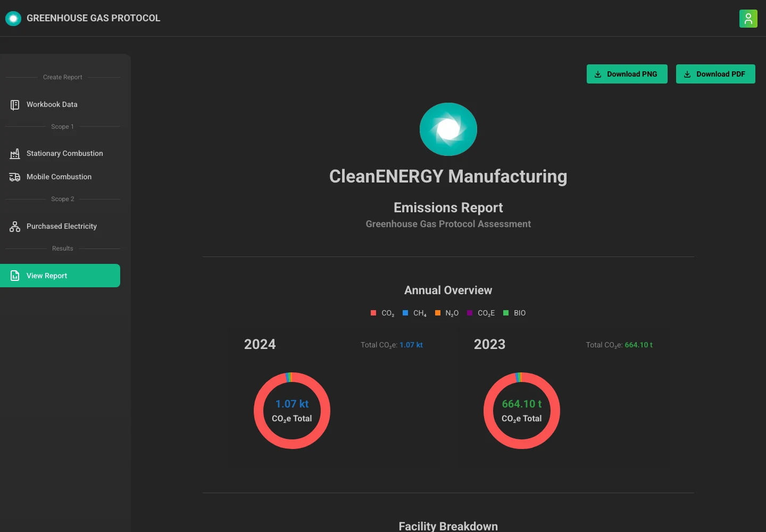Click the Facility Breakdown heading
Image resolution: width=766 pixels, height=532 pixels.
(448, 526)
